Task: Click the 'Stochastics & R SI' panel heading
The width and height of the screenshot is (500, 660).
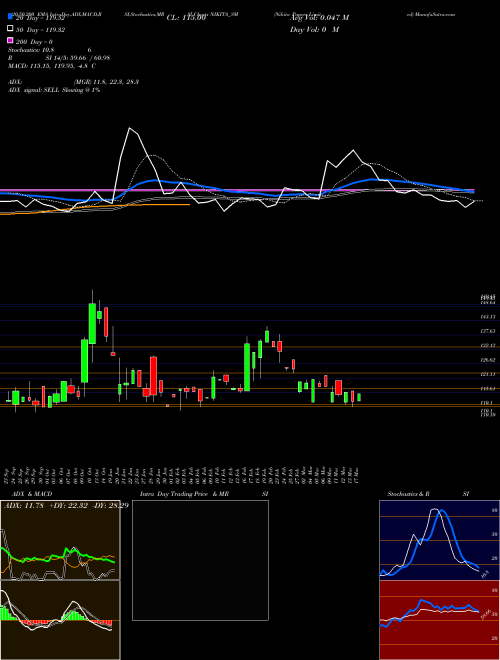Action: tap(428, 494)
